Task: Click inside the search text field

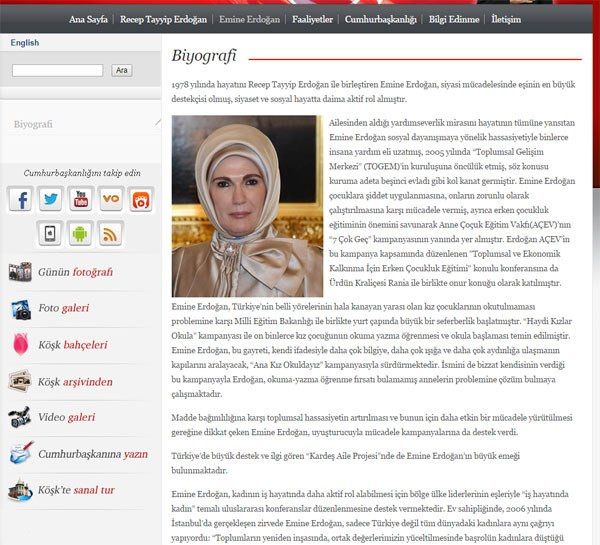Action: (57, 71)
